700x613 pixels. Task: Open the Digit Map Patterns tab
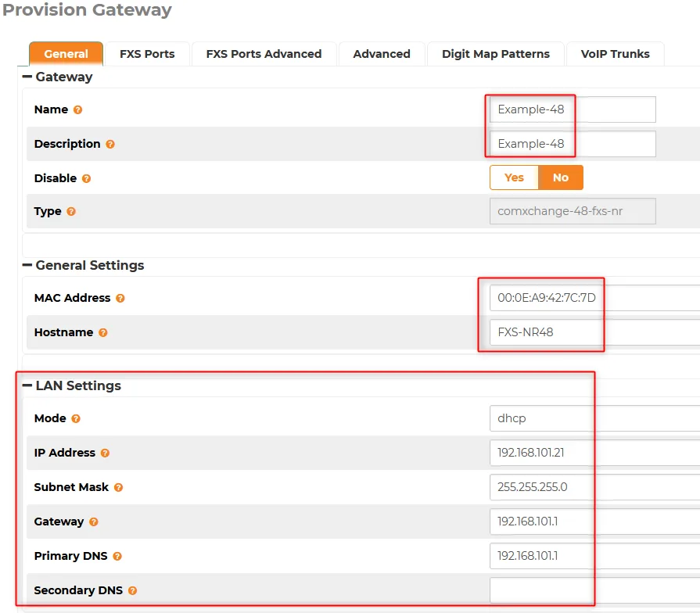(496, 53)
